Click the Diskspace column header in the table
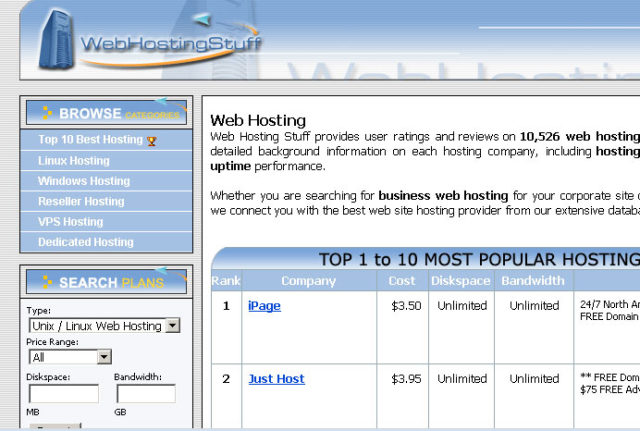Image resolution: width=640 pixels, height=431 pixels. 462,281
